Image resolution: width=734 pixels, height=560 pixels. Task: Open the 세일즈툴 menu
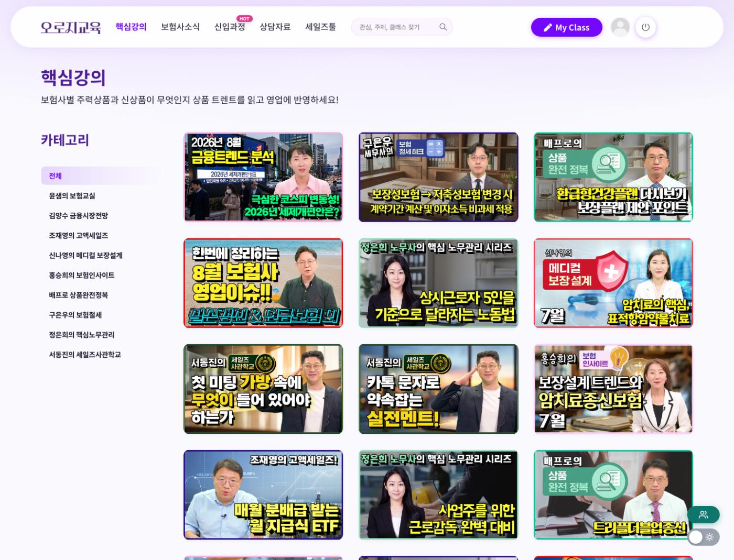click(320, 27)
